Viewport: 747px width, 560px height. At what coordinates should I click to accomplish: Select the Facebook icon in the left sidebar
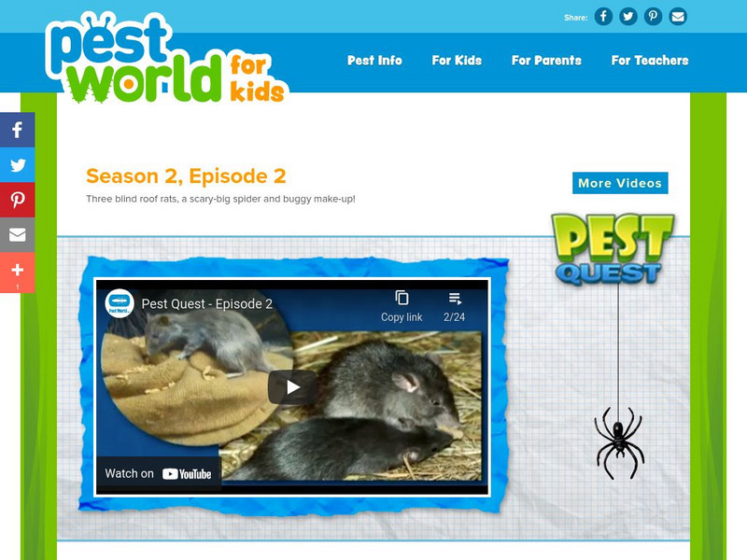17,130
